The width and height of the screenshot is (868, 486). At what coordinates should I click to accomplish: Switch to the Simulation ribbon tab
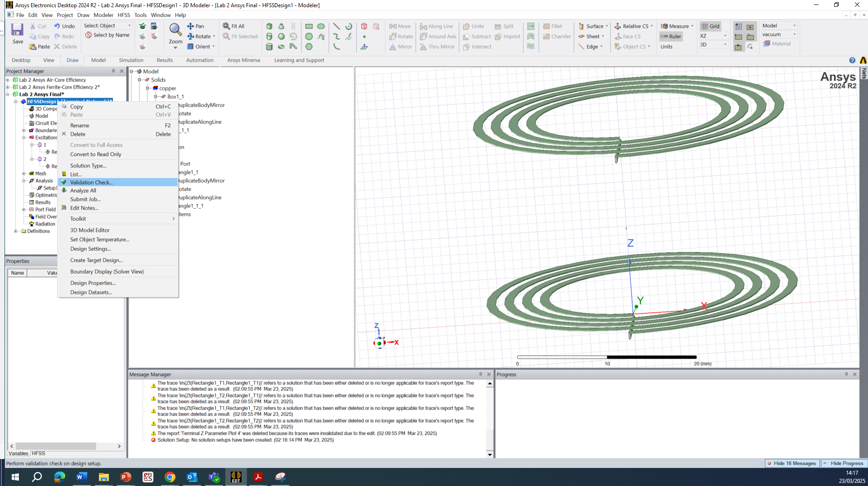tap(131, 60)
